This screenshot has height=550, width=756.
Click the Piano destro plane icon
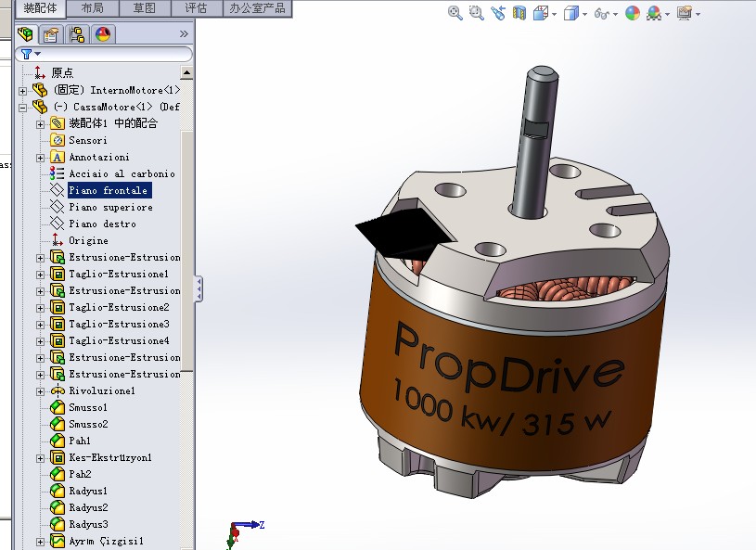point(58,224)
